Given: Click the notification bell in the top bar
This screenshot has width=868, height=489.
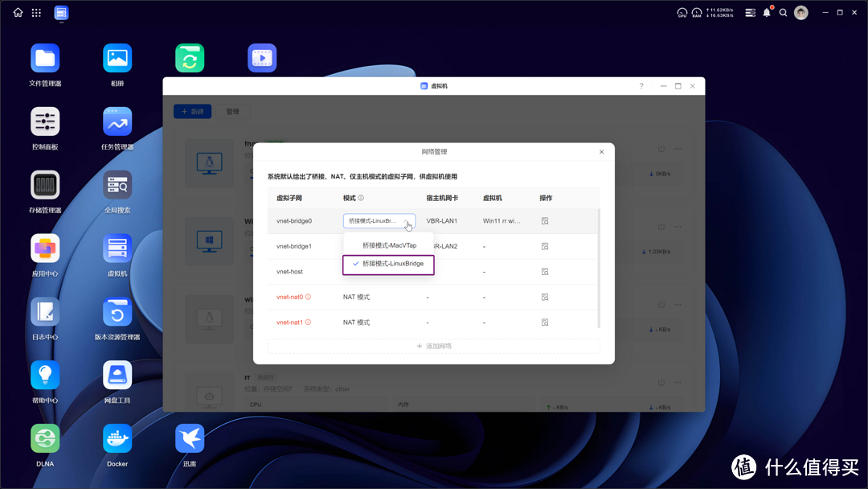Looking at the screenshot, I should tap(766, 12).
